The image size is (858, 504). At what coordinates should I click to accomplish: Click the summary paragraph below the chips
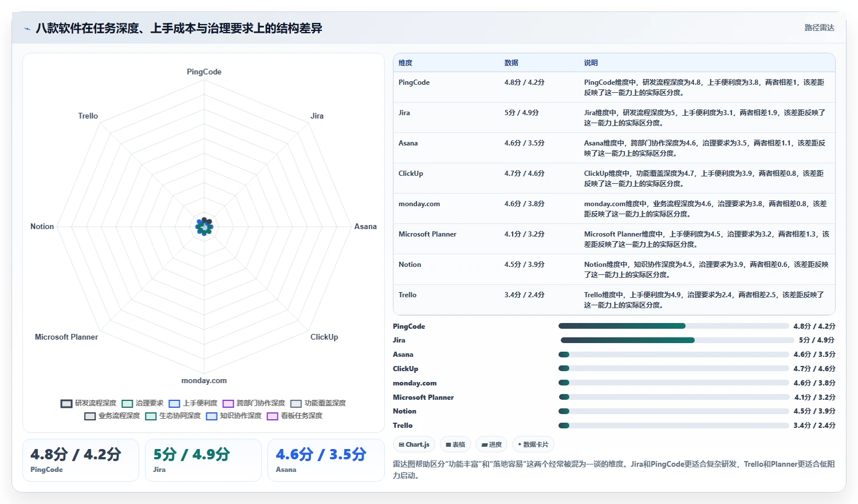613,470
